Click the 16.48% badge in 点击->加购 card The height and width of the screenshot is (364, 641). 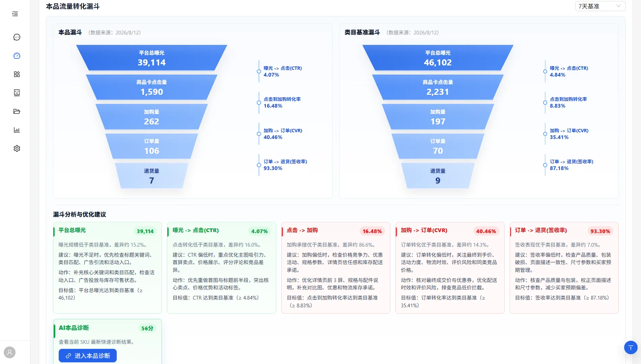click(372, 231)
